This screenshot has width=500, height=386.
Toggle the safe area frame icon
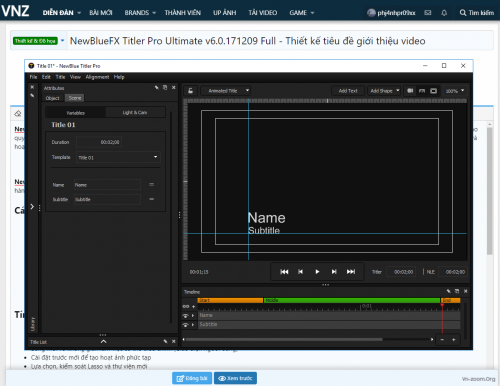coord(433,91)
